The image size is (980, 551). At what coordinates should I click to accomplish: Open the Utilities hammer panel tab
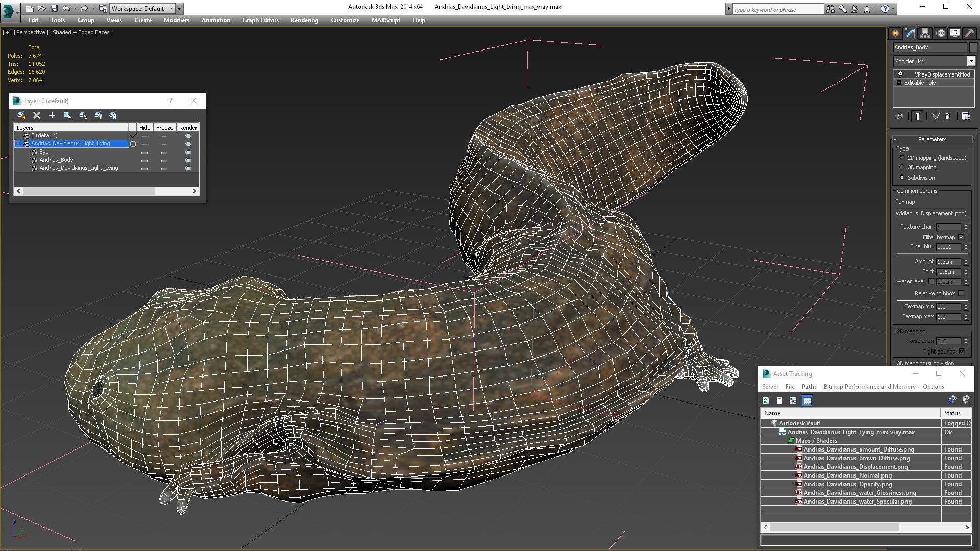point(969,33)
